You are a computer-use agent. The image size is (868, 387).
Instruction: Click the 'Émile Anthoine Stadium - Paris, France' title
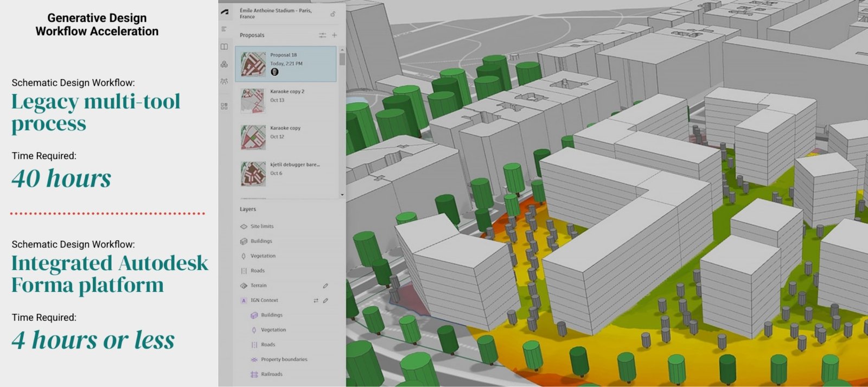(x=276, y=14)
